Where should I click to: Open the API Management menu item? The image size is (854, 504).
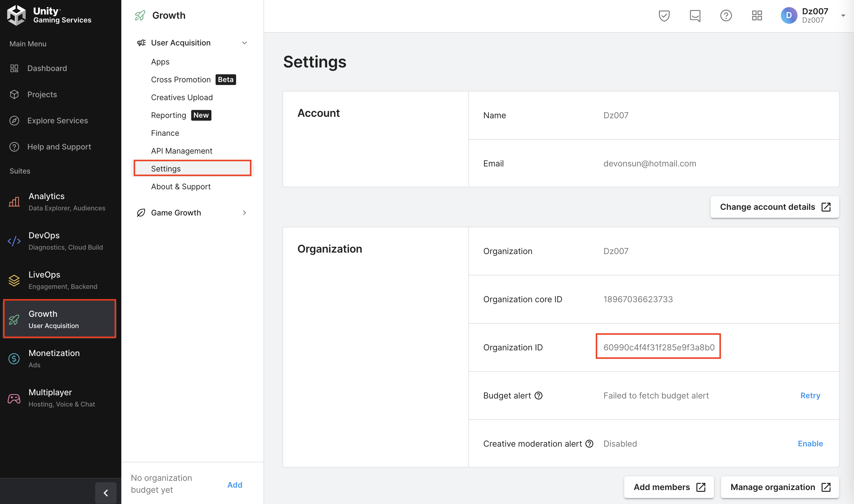point(181,151)
